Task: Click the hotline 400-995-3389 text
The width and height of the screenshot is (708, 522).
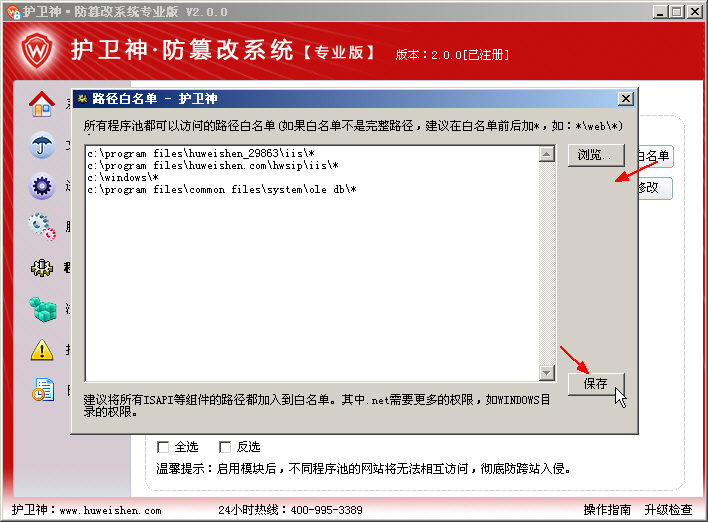Action: [x=326, y=510]
